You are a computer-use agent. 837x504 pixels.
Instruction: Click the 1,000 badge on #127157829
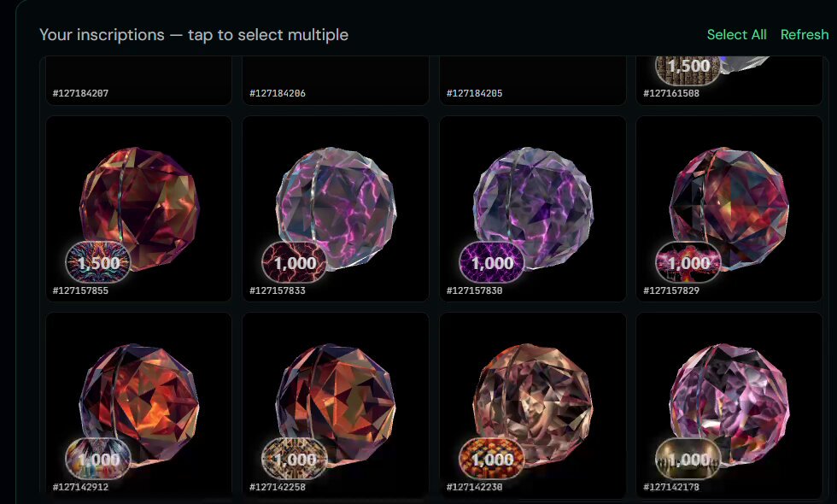[x=688, y=263]
